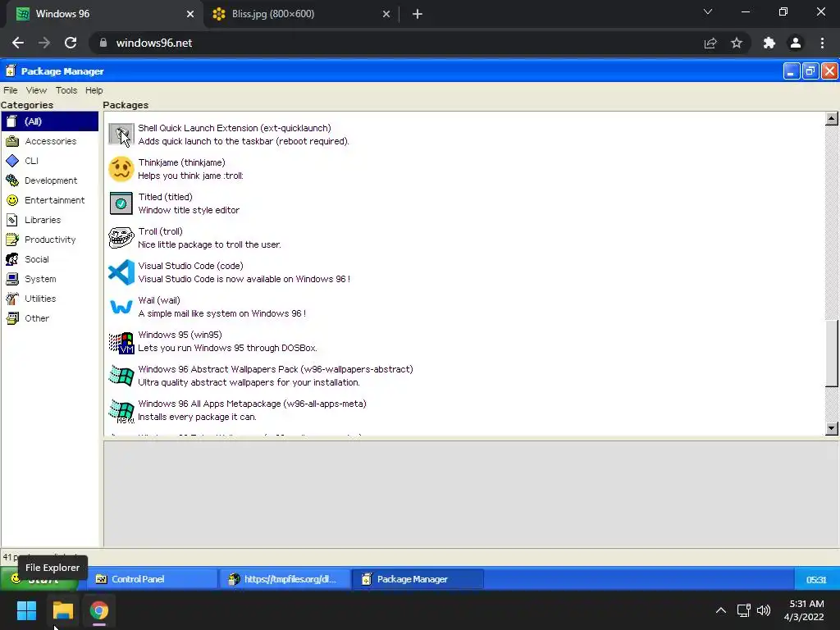Select the Visual Studio Code package icon
Screen dimensions: 840x630
tap(121, 272)
